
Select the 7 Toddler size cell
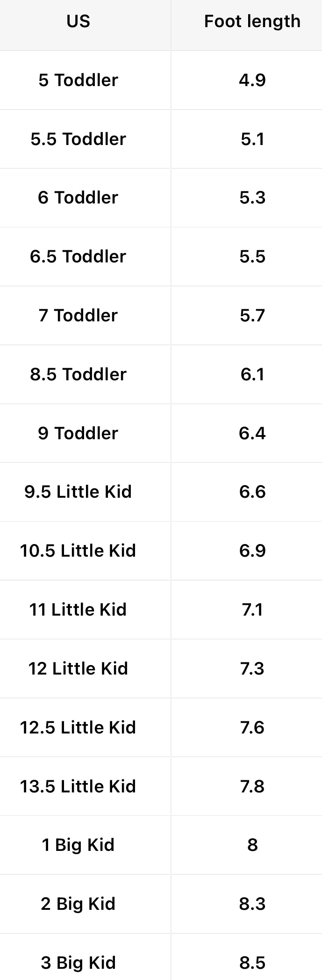tap(78, 315)
